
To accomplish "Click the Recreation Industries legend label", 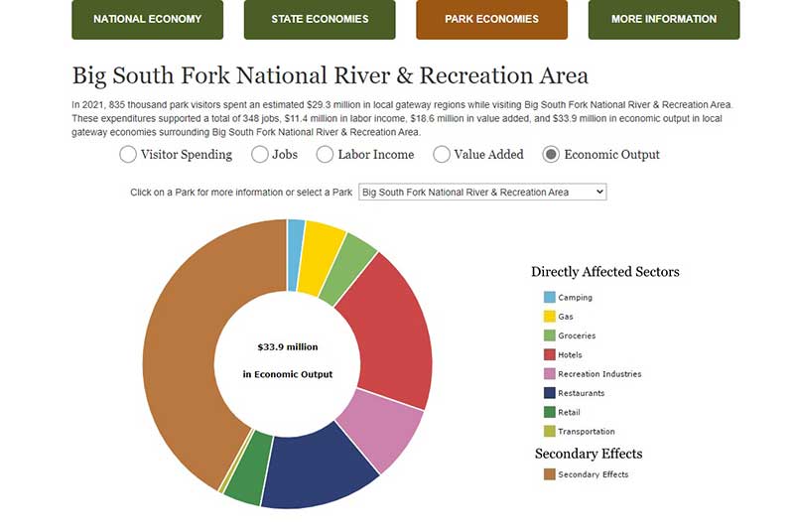I will click(x=599, y=374).
